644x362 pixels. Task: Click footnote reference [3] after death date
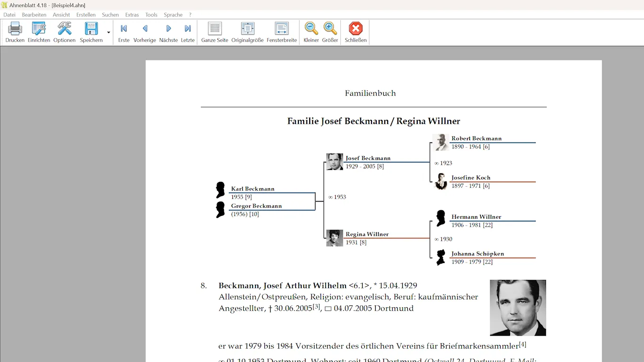point(317,306)
